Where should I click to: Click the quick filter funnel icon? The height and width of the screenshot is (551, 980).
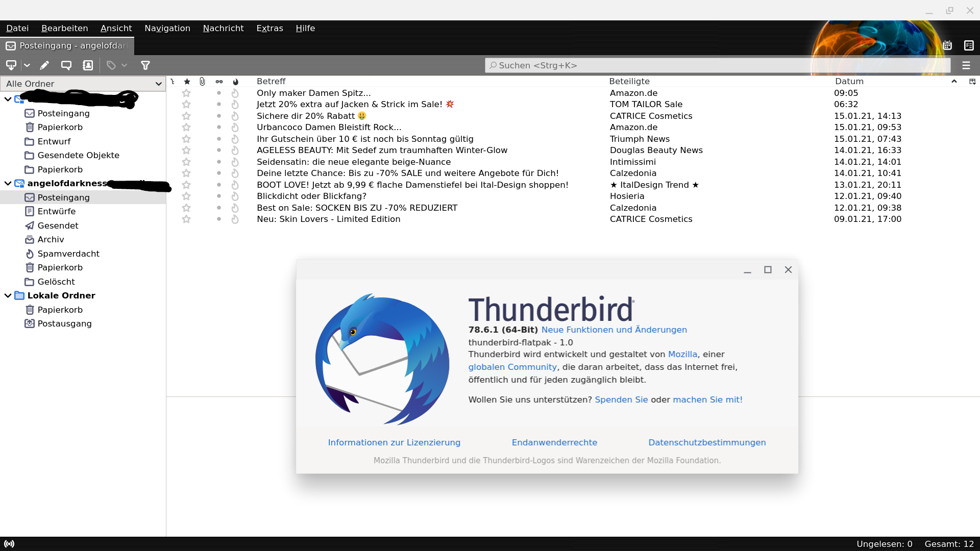click(x=145, y=65)
